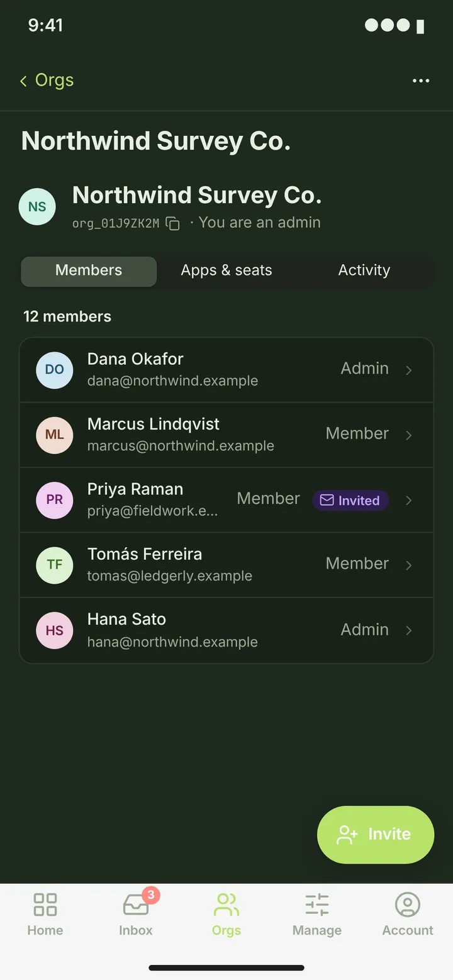Tap the Inbox notification badge showing 3
The height and width of the screenshot is (980, 453).
click(151, 894)
